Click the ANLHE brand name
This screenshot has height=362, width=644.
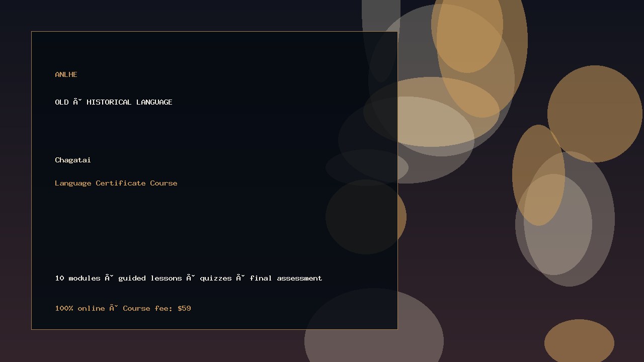pos(66,74)
